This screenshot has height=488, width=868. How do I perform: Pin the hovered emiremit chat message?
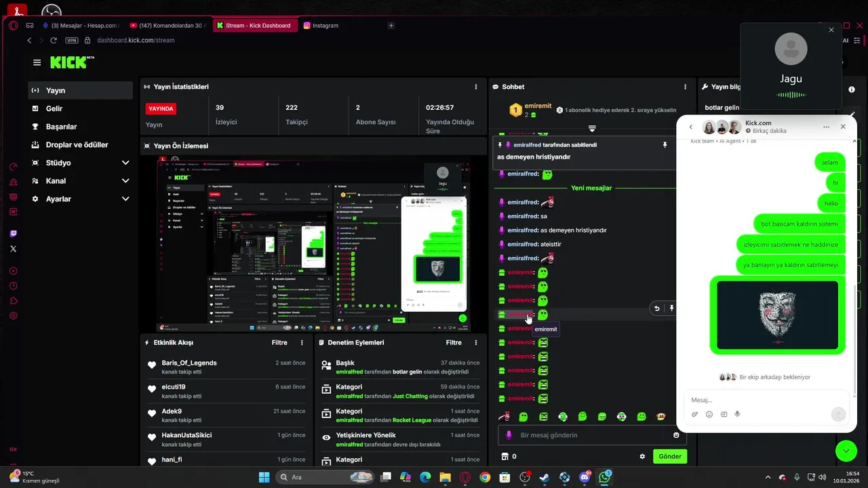(x=672, y=308)
